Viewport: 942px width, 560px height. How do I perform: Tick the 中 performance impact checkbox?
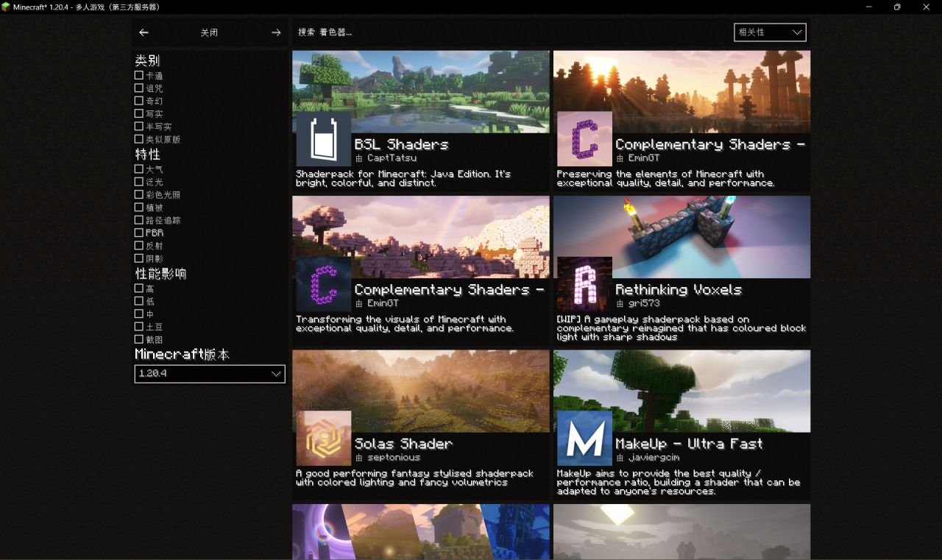pyautogui.click(x=139, y=313)
